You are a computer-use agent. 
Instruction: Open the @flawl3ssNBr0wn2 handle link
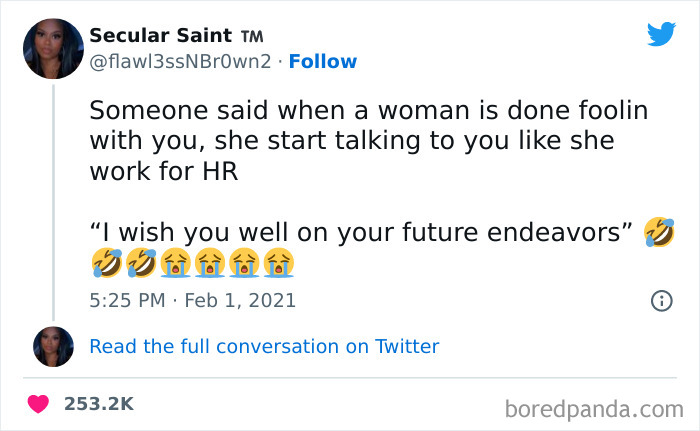(x=180, y=62)
